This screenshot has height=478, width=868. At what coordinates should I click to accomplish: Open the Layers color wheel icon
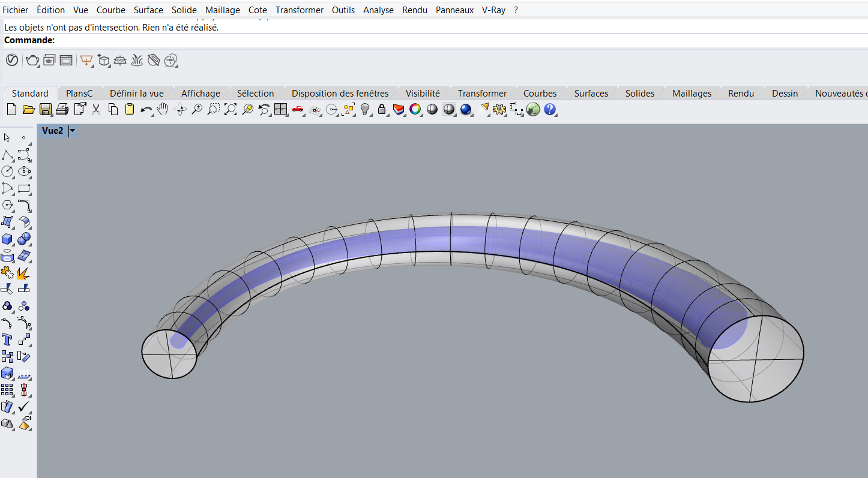pyautogui.click(x=415, y=109)
